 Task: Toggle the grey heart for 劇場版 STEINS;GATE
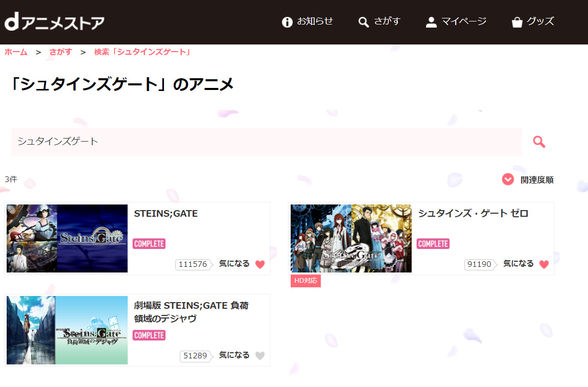coord(260,355)
